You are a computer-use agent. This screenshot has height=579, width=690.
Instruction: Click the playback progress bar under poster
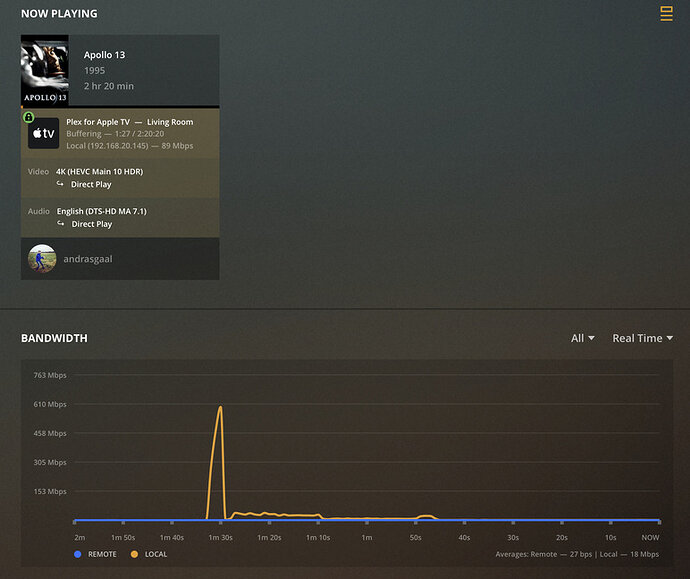coord(120,107)
